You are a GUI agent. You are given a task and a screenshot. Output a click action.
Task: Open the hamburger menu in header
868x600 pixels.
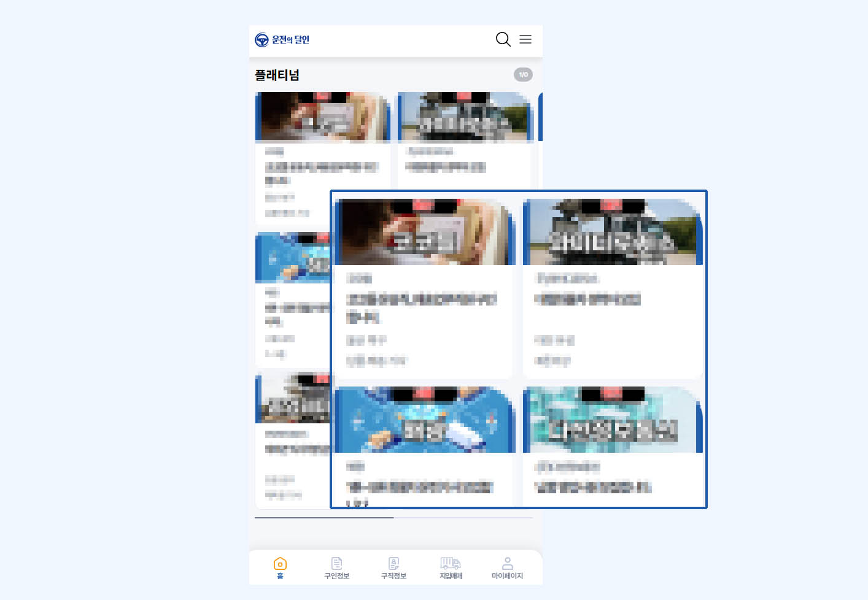pos(525,39)
